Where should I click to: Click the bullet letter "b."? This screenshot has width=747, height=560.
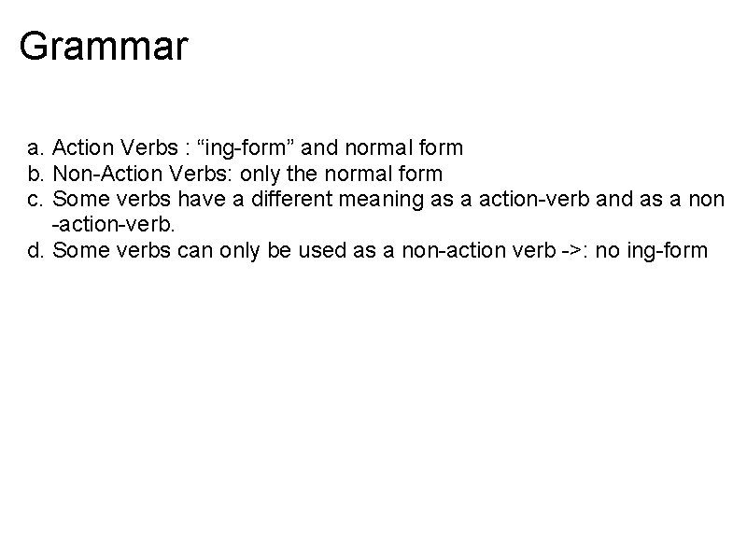coord(36,174)
